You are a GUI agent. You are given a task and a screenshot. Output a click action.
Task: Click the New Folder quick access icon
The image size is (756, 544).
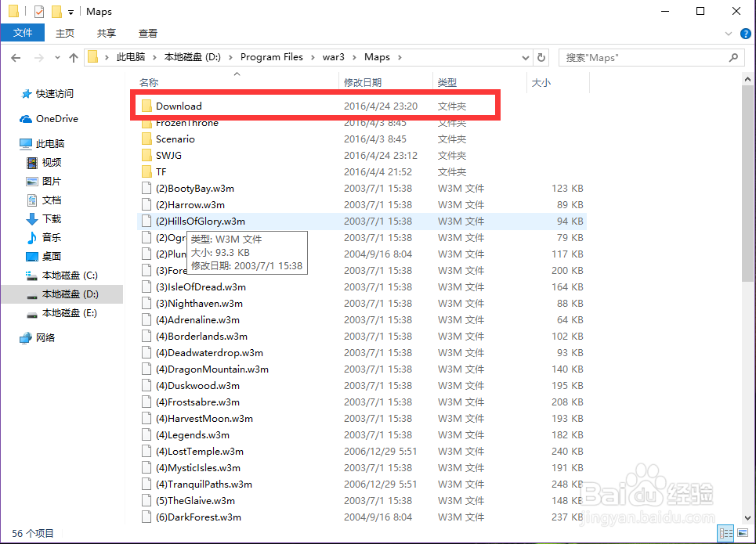(x=57, y=11)
